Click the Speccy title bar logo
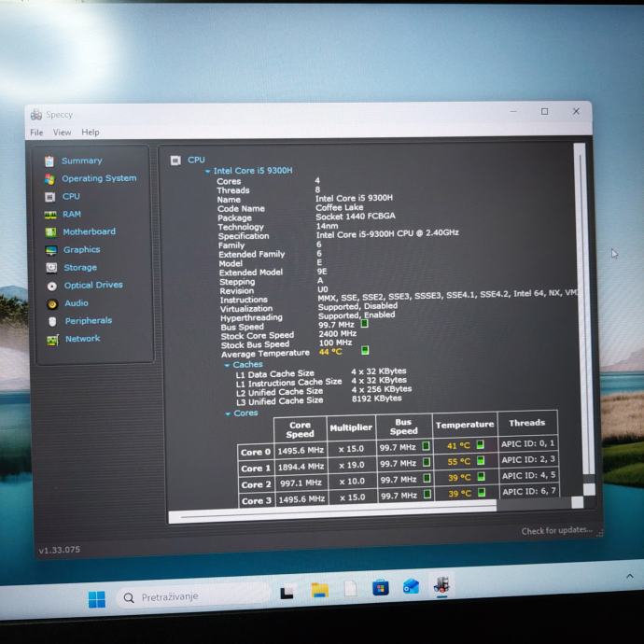This screenshot has width=644, height=644. click(36, 115)
